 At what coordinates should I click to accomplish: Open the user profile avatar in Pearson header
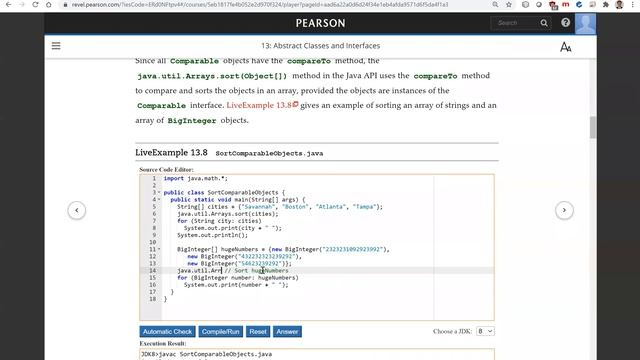click(x=585, y=23)
